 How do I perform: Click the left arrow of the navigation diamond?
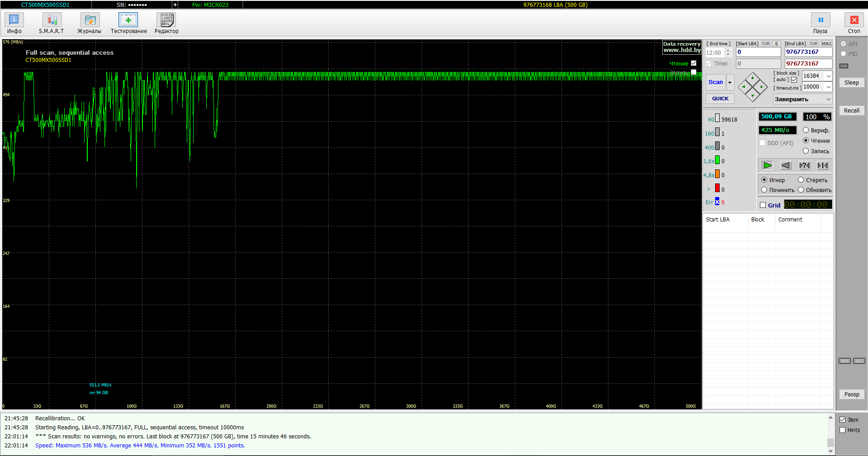(744, 87)
